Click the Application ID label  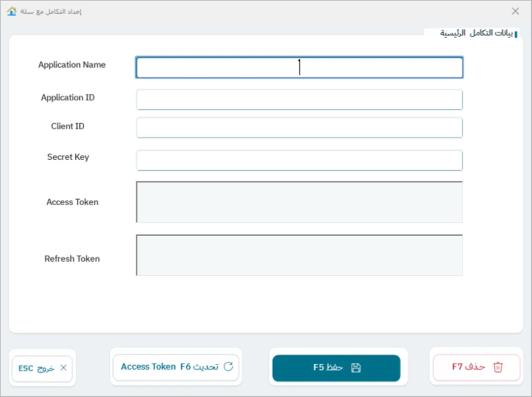(x=68, y=98)
